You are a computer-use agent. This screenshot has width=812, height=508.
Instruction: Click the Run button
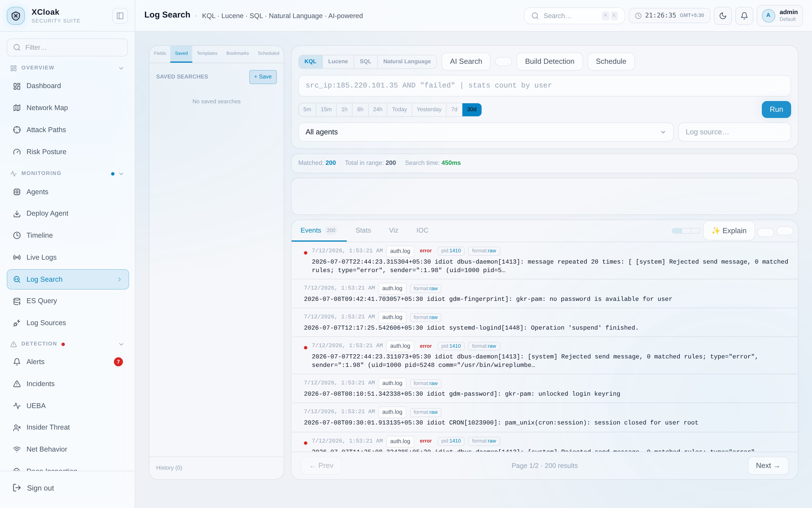pyautogui.click(x=776, y=110)
